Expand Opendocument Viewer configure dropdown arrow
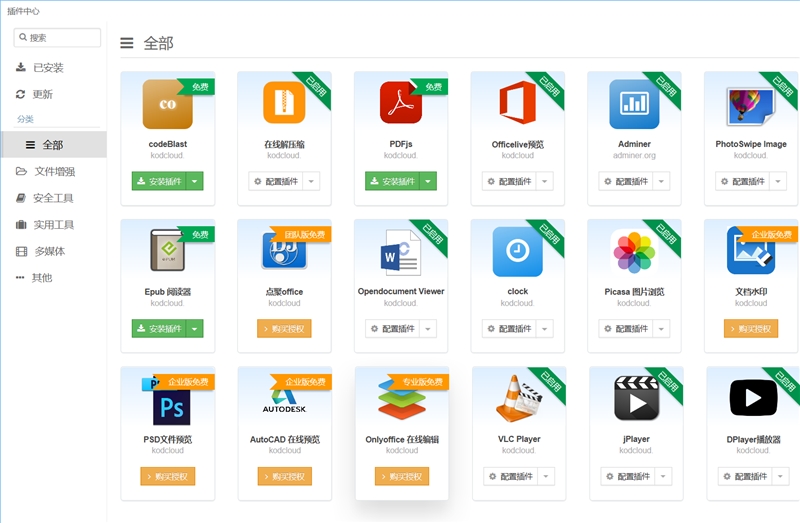This screenshot has width=800, height=523. point(428,329)
